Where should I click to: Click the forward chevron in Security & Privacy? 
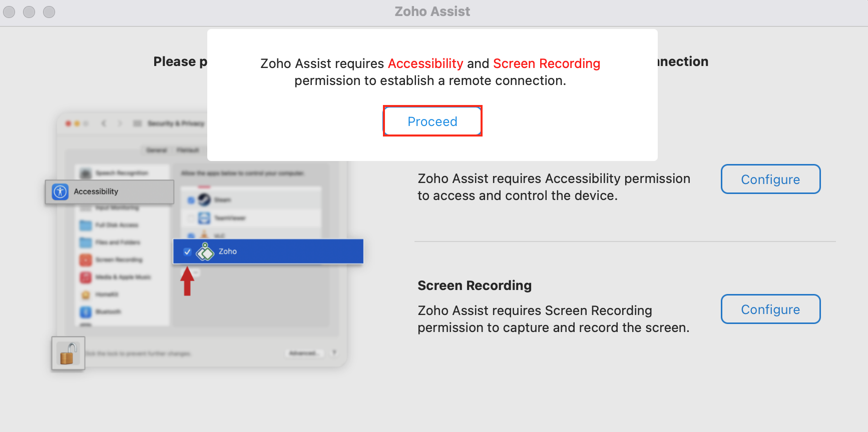(x=120, y=123)
